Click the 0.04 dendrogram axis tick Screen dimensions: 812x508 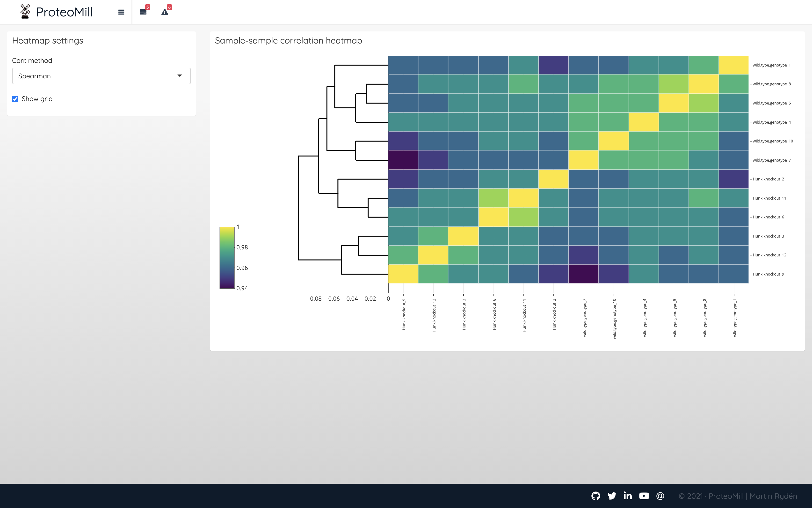click(x=352, y=299)
